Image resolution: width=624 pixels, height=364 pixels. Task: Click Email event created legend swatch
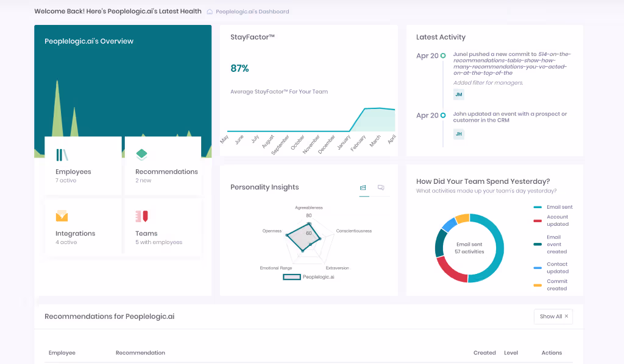pyautogui.click(x=537, y=244)
